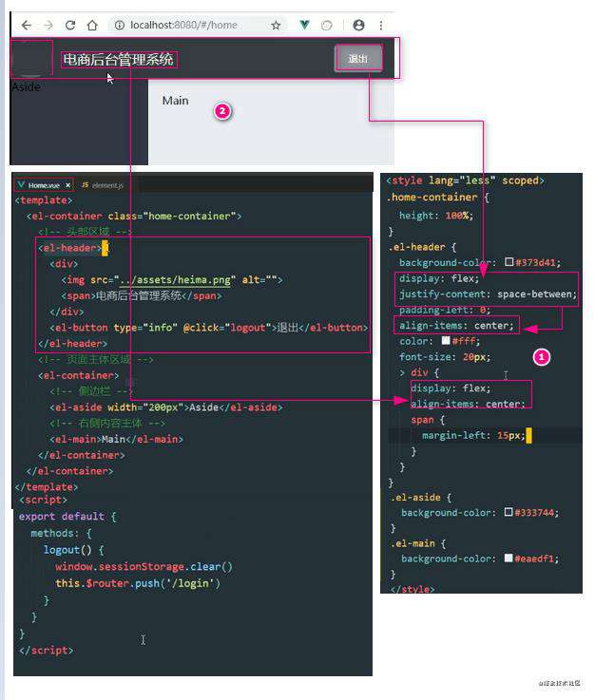This screenshot has height=700, width=595.
Task: Click the .home-container selector line
Action: coord(438,197)
